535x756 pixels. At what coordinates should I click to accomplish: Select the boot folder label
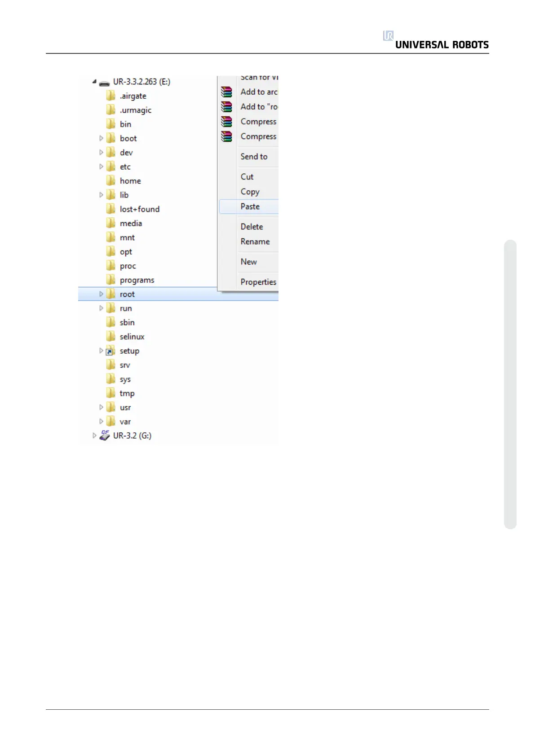tap(128, 138)
